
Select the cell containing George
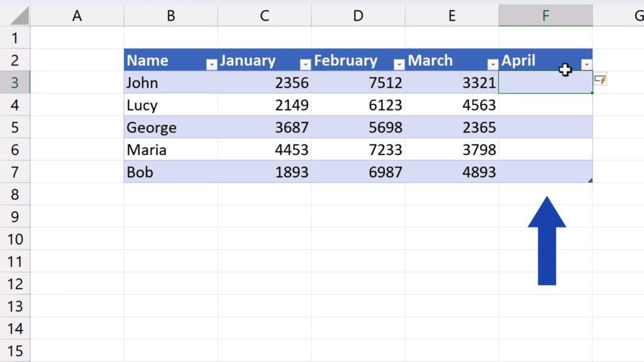click(x=170, y=127)
